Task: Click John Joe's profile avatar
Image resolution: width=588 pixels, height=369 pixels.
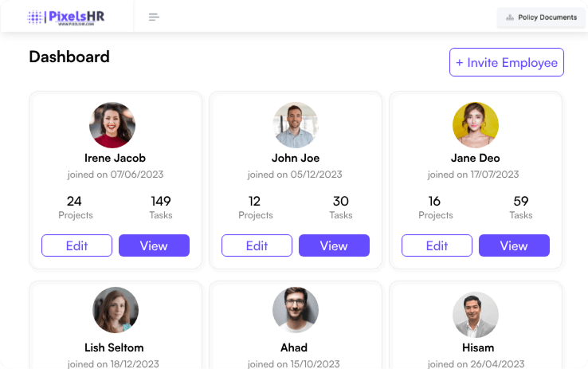Action: tap(296, 125)
